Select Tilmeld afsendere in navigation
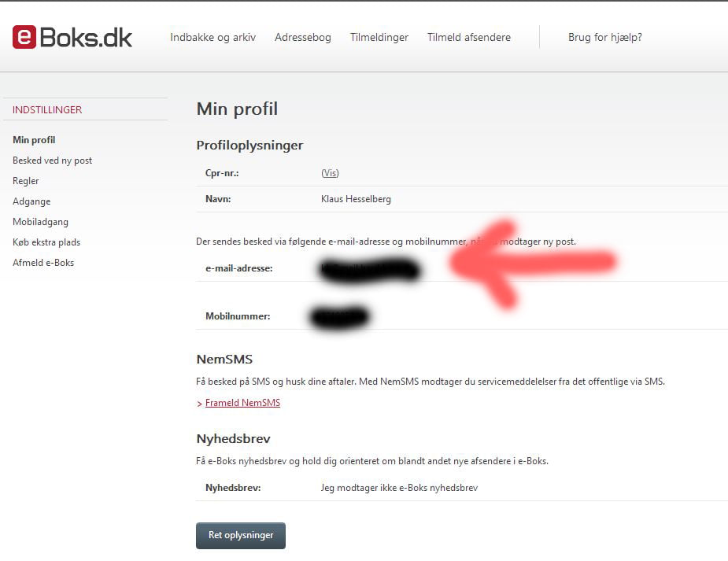Viewport: 728px width, 561px height. click(x=469, y=37)
